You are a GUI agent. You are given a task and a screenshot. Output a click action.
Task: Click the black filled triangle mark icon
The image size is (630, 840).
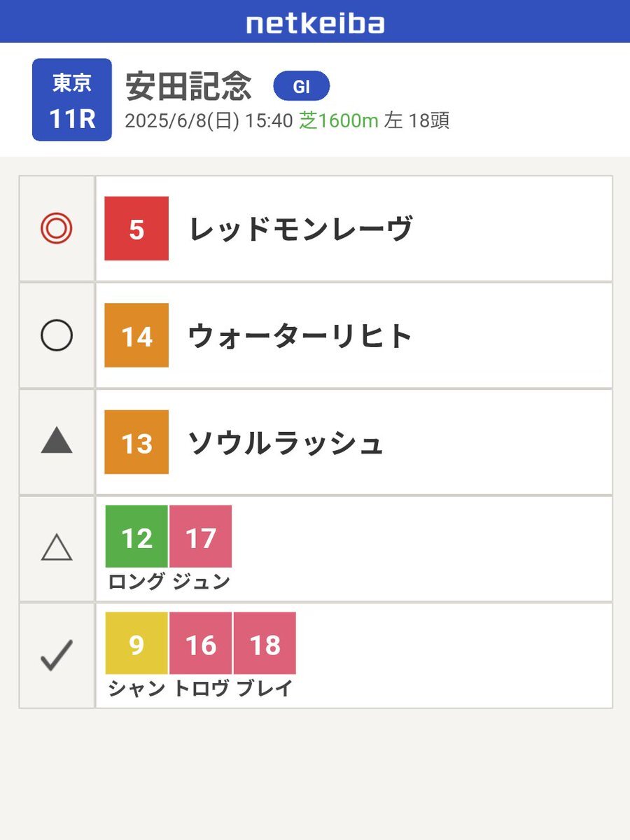pyautogui.click(x=57, y=440)
